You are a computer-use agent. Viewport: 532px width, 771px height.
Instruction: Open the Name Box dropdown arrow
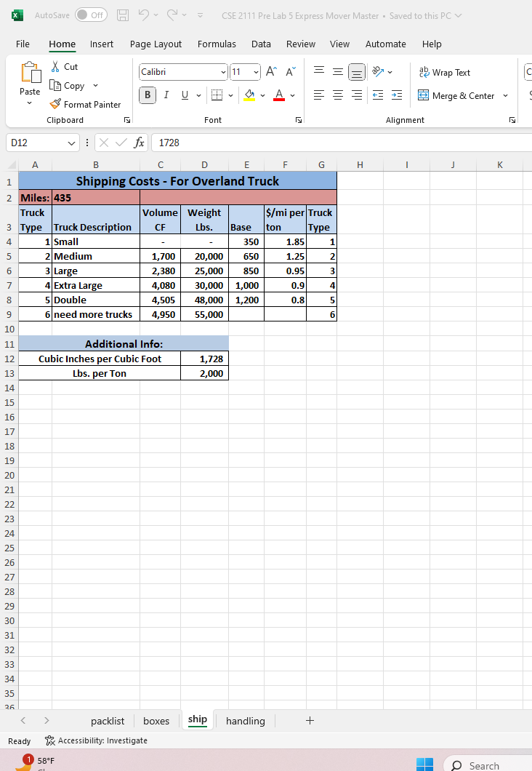coord(71,143)
